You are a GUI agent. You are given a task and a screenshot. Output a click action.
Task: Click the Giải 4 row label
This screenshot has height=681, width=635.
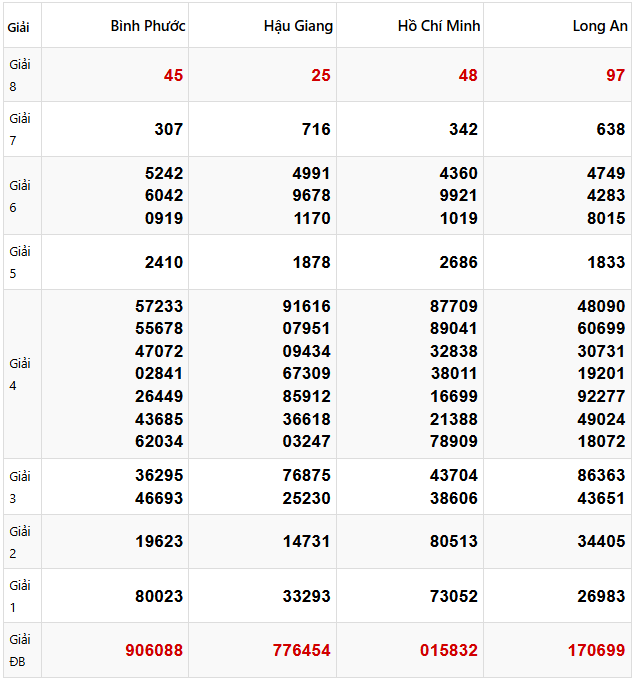20,374
